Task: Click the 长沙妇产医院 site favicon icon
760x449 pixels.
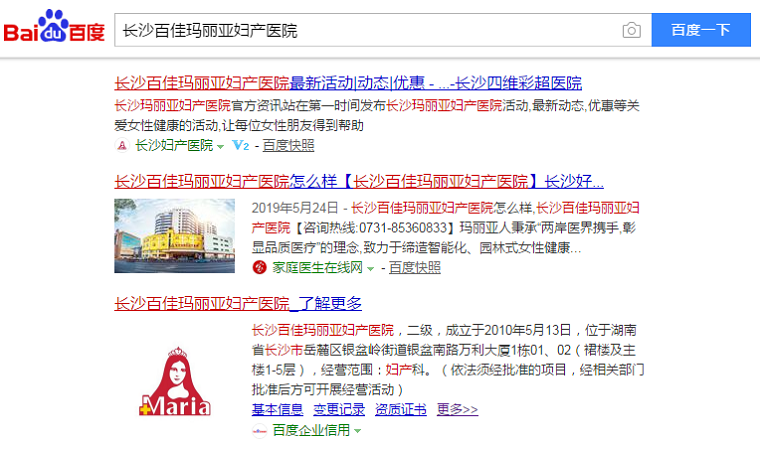Action: coord(122,146)
